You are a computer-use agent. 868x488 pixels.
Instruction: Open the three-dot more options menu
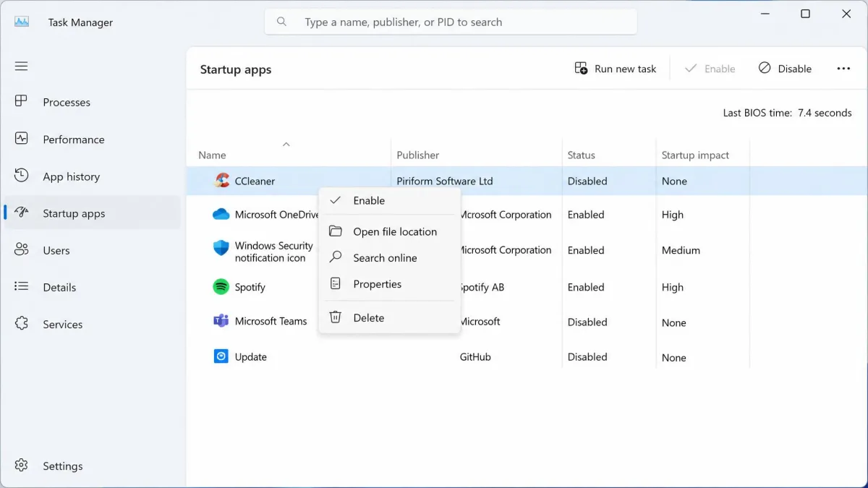click(843, 69)
